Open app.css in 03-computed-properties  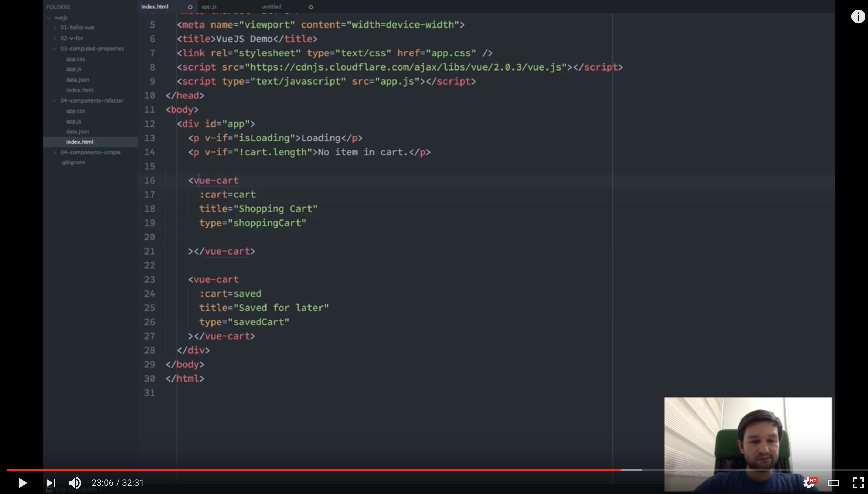point(75,59)
